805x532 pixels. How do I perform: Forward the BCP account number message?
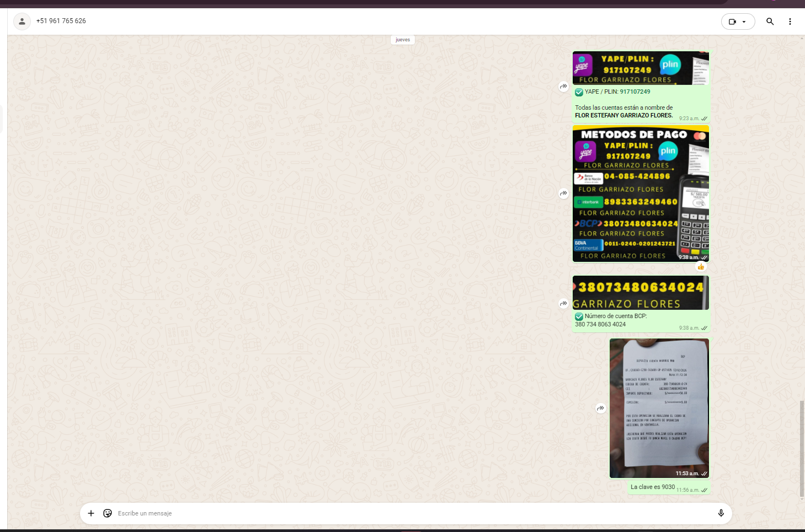(x=563, y=303)
